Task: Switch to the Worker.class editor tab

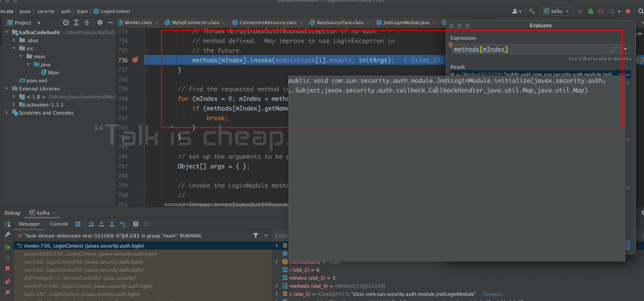Action: (138, 23)
